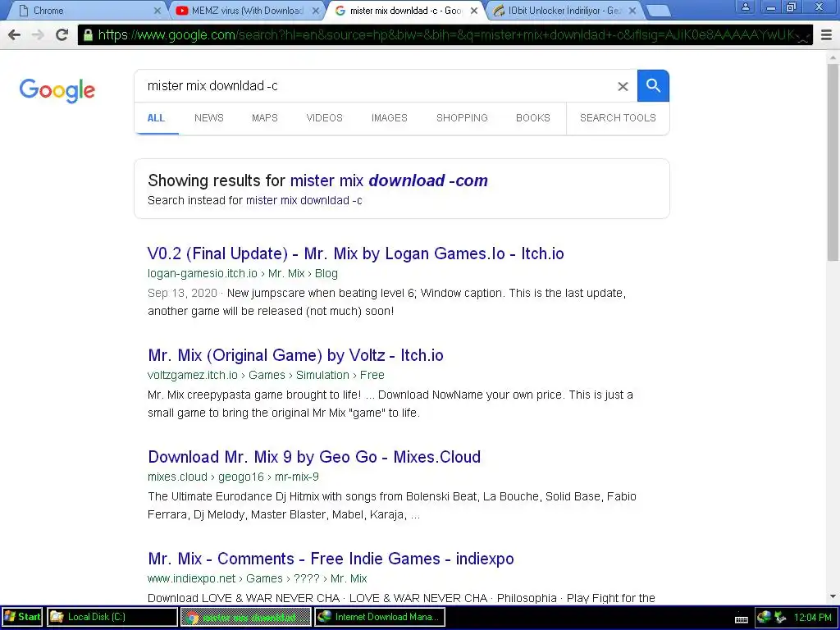The image size is (840, 630).
Task: Select the NEWS search category
Action: coord(209,118)
